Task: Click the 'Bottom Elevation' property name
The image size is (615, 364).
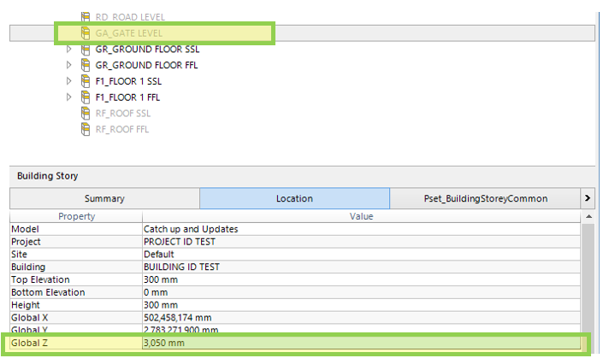Action: coord(48,292)
